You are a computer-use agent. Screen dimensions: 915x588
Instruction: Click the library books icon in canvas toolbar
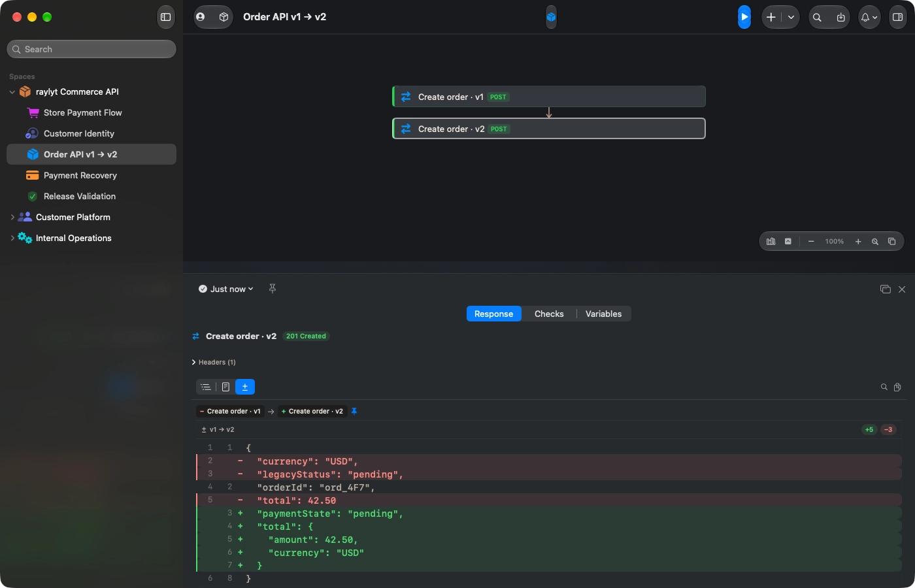(x=771, y=242)
